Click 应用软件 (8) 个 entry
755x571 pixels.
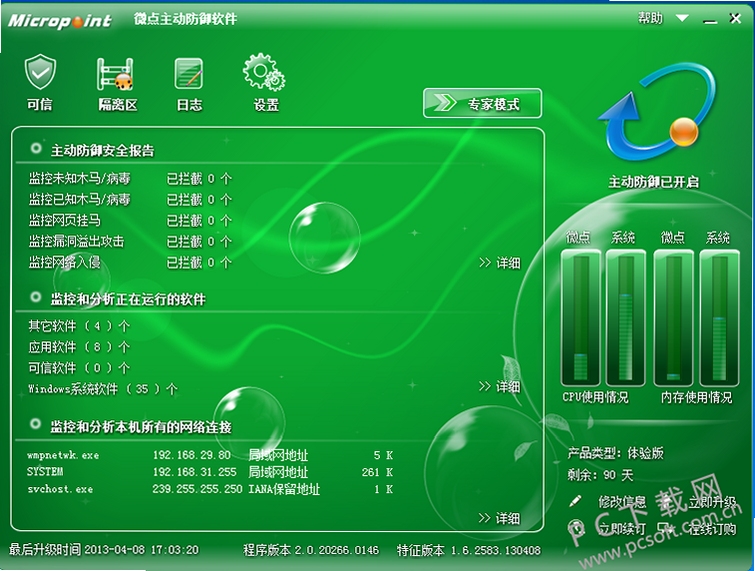[79, 347]
